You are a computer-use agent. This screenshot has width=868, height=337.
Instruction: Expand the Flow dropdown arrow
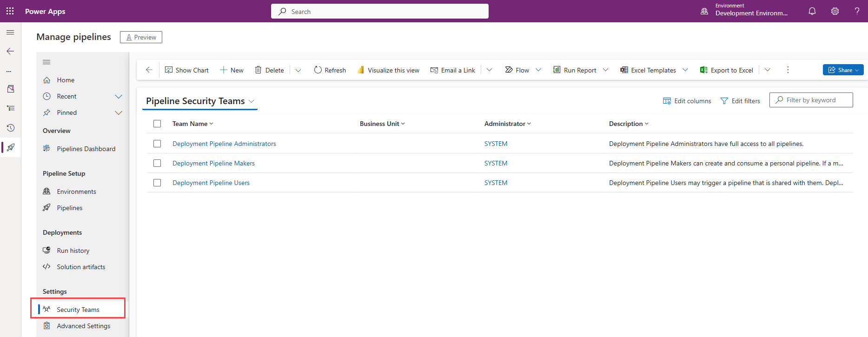[538, 70]
